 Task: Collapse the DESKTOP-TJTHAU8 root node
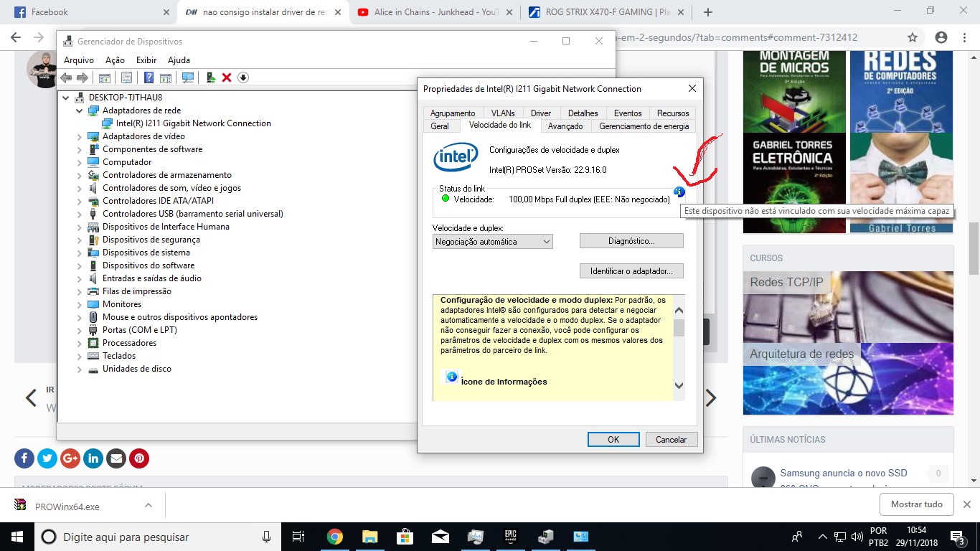click(x=66, y=98)
